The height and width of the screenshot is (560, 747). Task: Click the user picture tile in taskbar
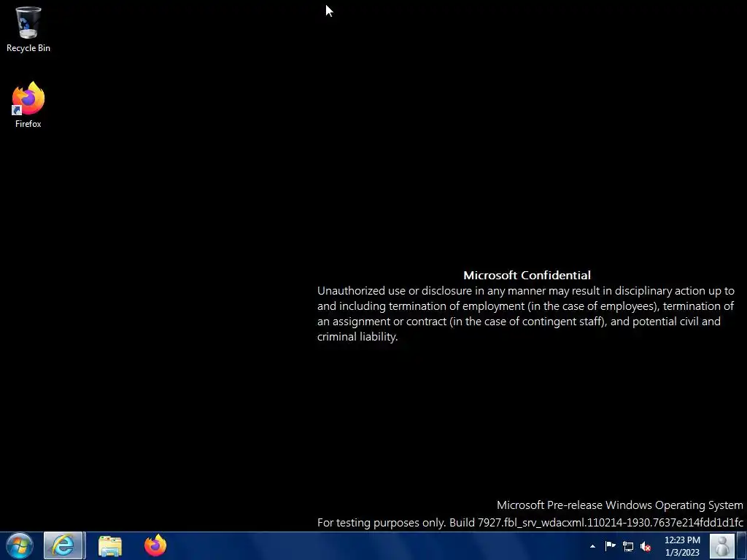click(x=721, y=545)
